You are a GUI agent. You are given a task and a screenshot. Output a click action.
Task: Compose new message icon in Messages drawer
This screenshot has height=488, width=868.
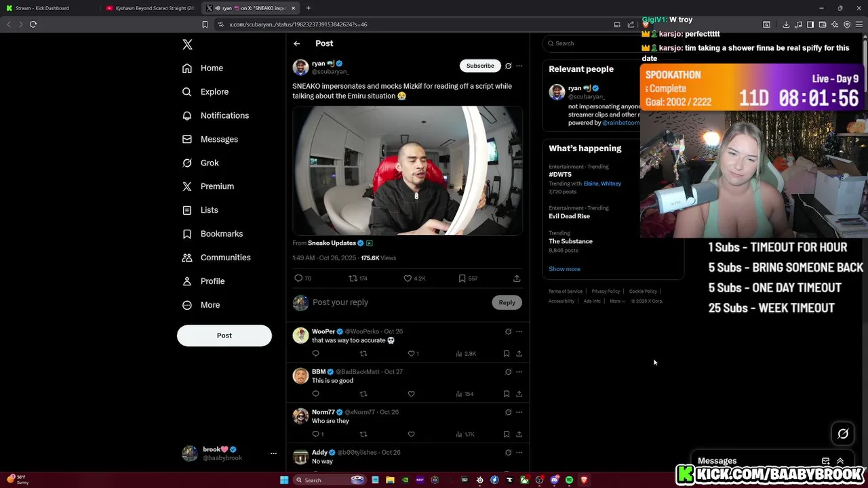825,461
